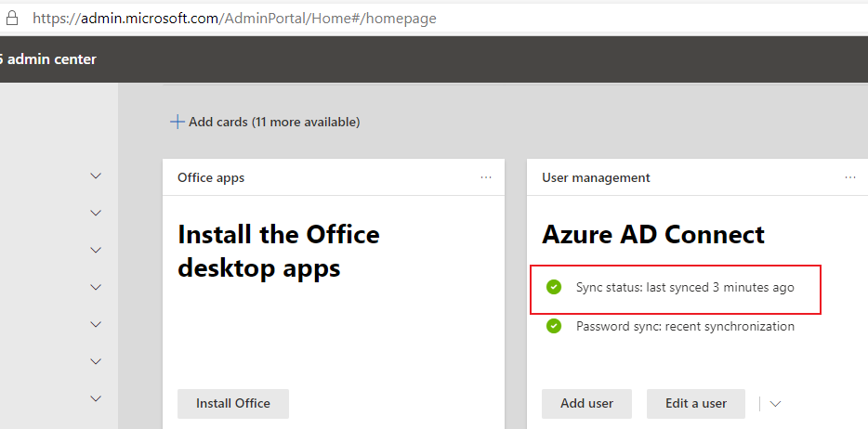Click the User management card title
Viewport: 868px width, 429px height.
pos(596,177)
